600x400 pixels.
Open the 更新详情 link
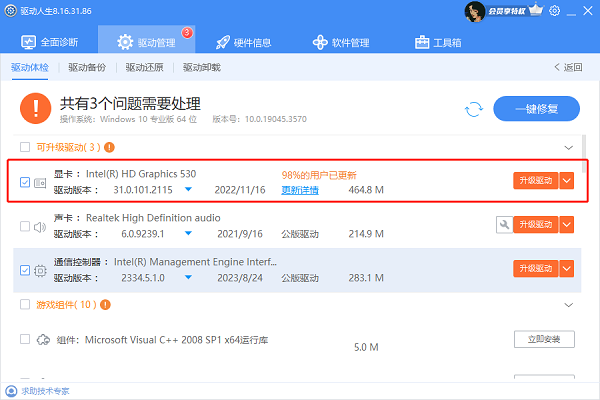click(x=300, y=190)
